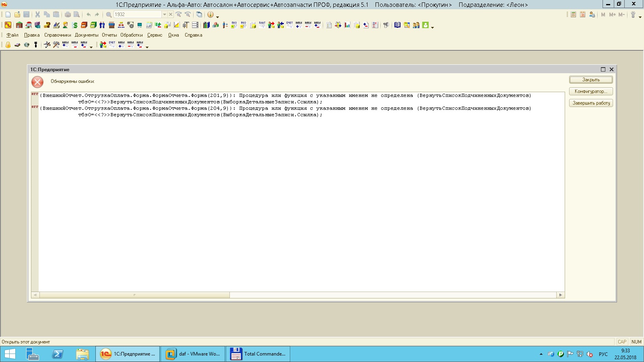This screenshot has height=362, width=644.
Task: Open the Отчеты menu
Action: coord(109,35)
